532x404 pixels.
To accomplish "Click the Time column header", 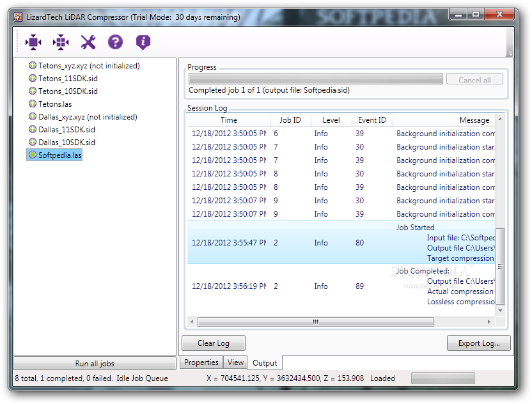I will (229, 120).
